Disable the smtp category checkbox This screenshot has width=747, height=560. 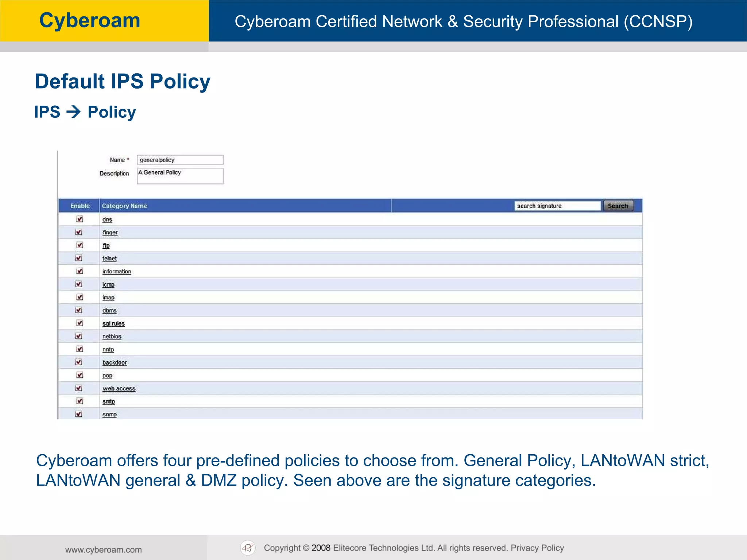(80, 401)
